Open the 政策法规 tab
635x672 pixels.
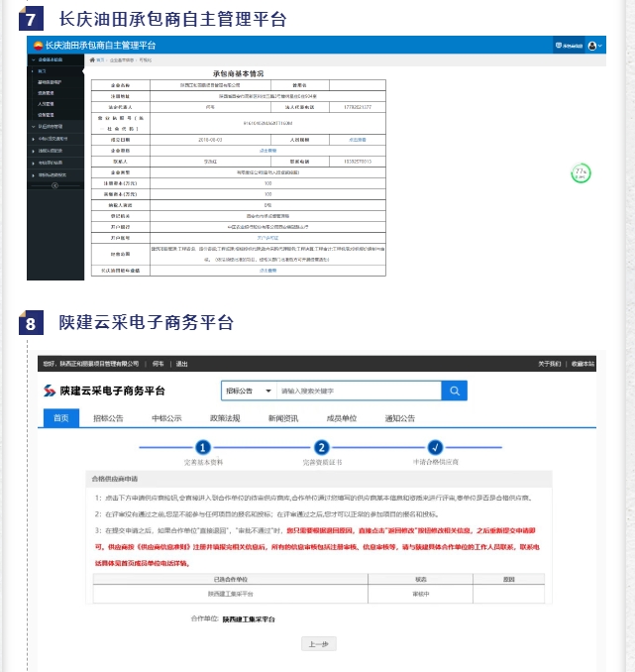(225, 418)
